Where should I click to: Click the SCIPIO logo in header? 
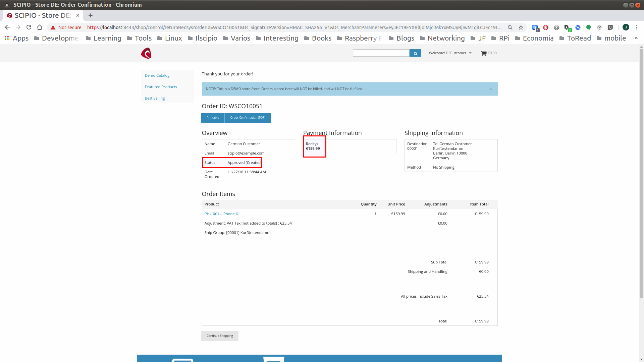[x=146, y=53]
